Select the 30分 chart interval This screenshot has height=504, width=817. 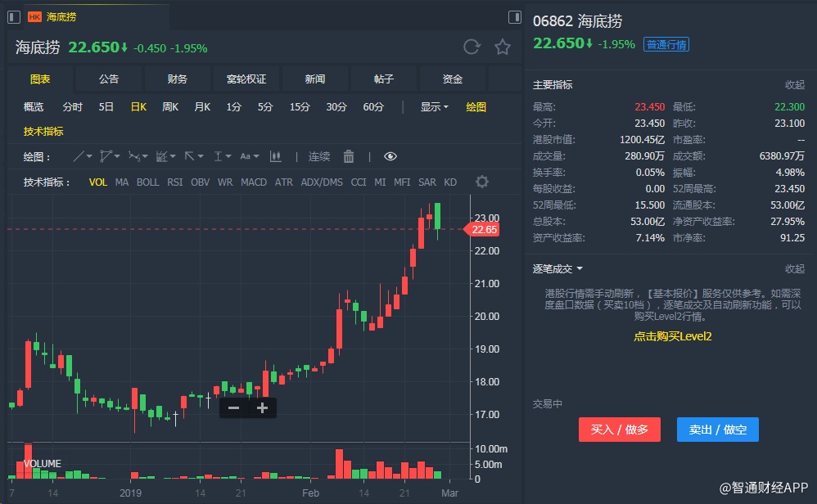point(336,106)
